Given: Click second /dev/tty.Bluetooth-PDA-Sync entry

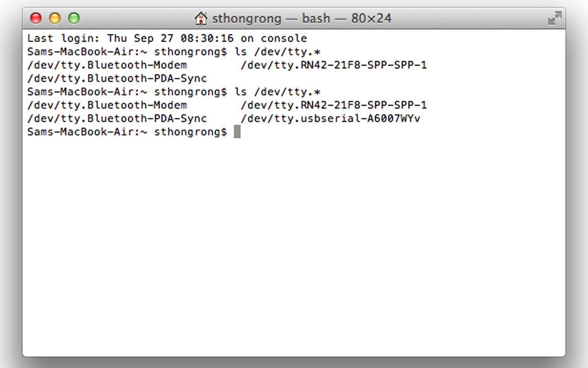Looking at the screenshot, I should (117, 119).
